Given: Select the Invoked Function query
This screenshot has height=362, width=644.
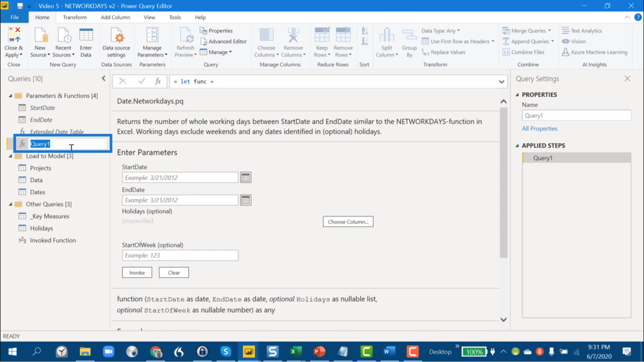Looking at the screenshot, I should tap(53, 240).
